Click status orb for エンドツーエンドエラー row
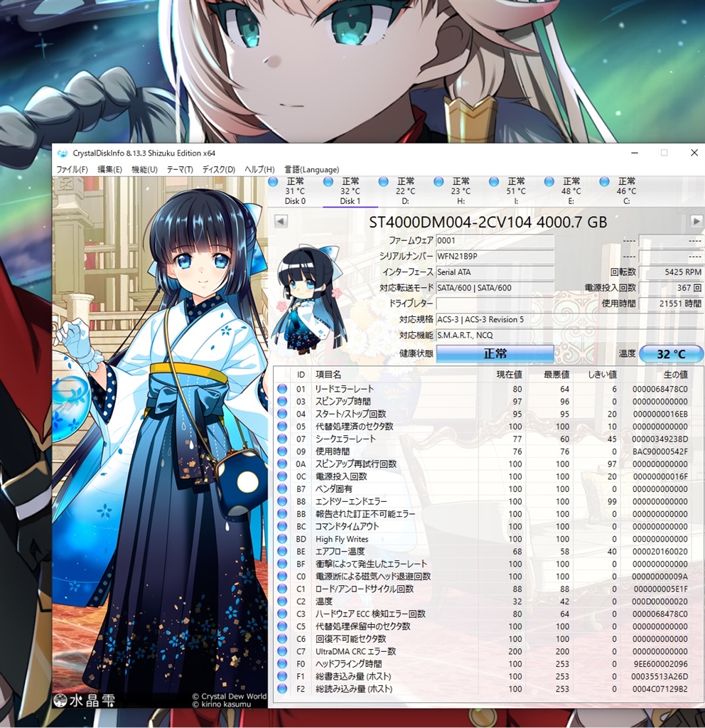 (282, 501)
